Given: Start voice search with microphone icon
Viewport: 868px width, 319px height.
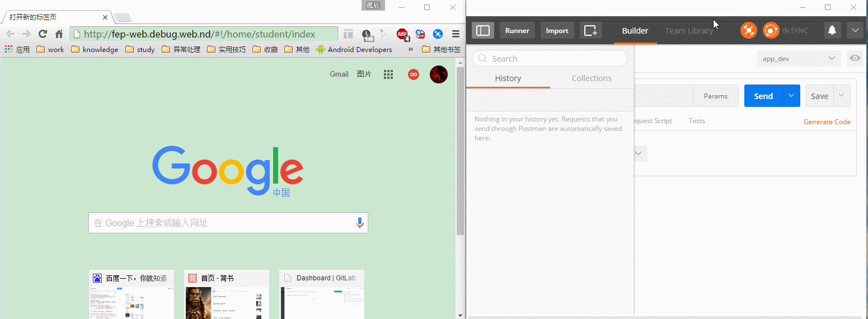Looking at the screenshot, I should click(360, 223).
